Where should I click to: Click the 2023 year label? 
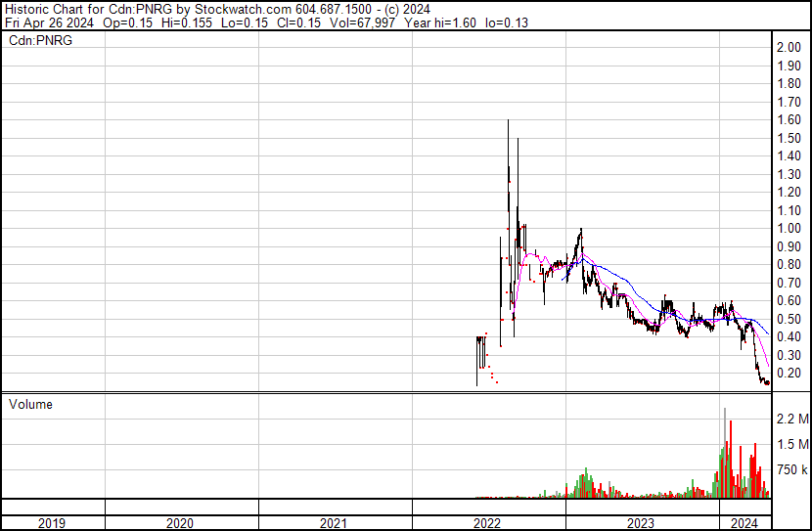(x=642, y=522)
